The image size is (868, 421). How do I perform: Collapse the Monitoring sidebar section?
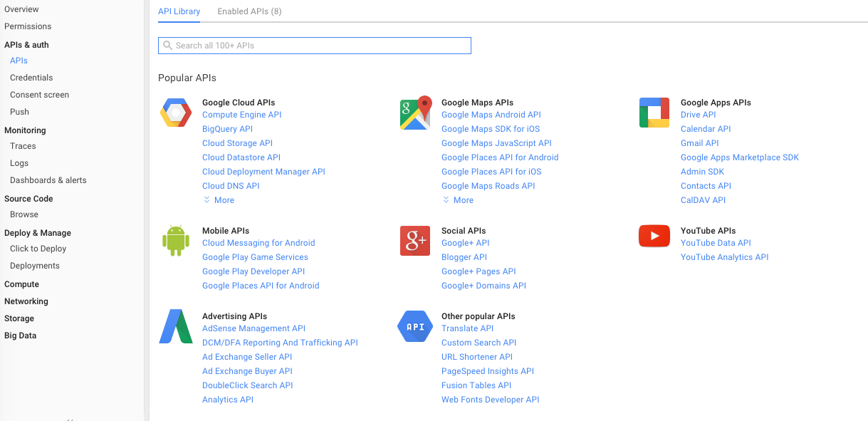(x=25, y=130)
